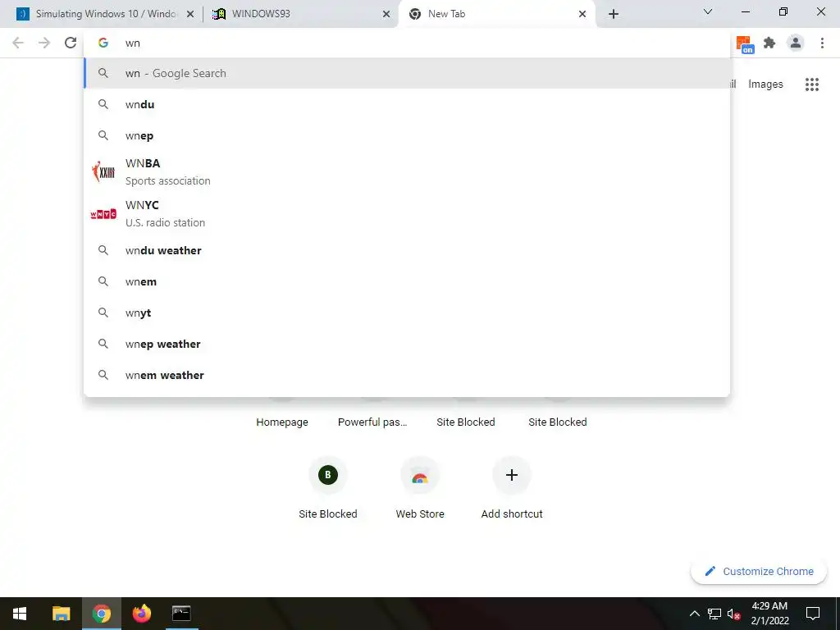Choose the 'wnem weather' suggestion
This screenshot has height=630, width=840.
(407, 375)
